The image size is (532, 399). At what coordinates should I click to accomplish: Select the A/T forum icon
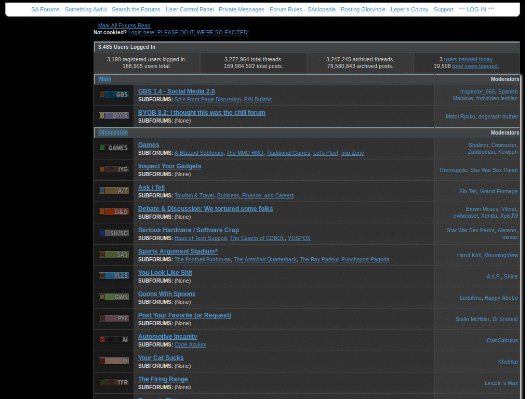point(114,191)
